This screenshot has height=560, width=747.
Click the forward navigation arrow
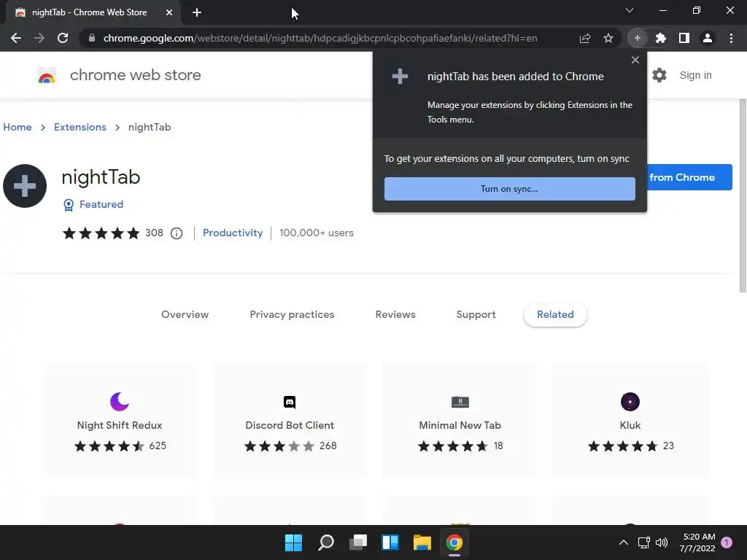[39, 38]
